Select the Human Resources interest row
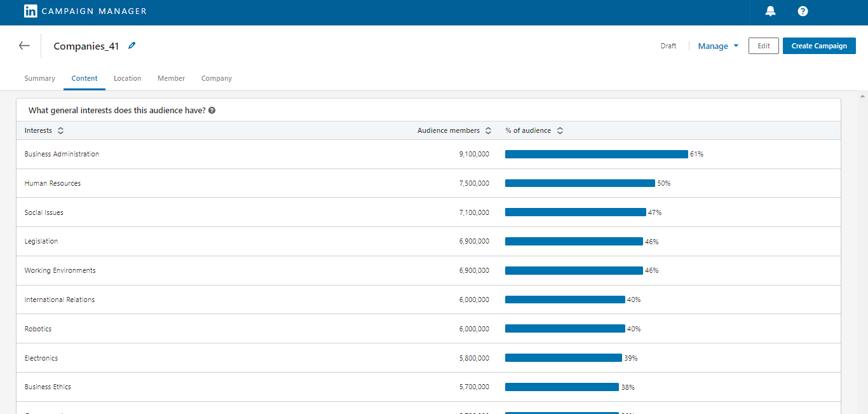 [53, 183]
